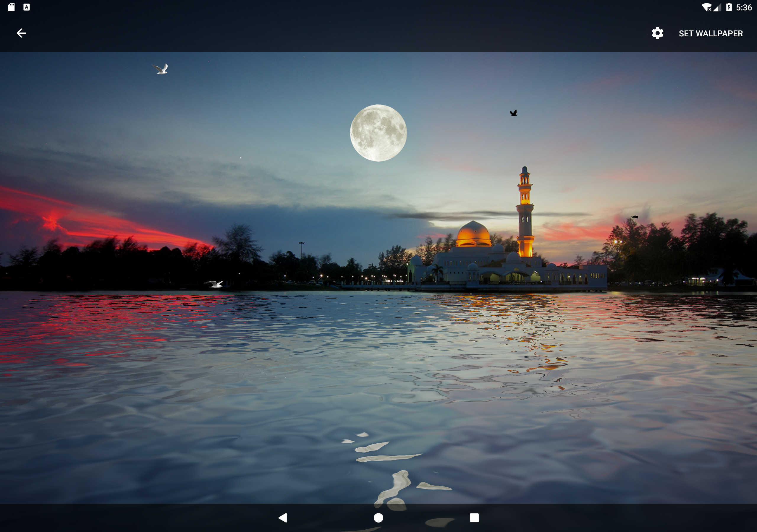Tap the Android home circle button
The image size is (757, 532).
[378, 518]
